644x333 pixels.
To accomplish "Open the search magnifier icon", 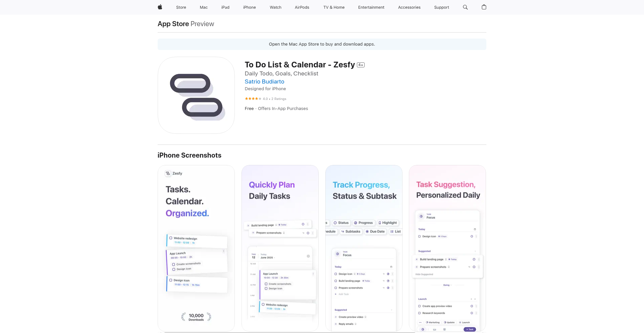I will pos(465,7).
